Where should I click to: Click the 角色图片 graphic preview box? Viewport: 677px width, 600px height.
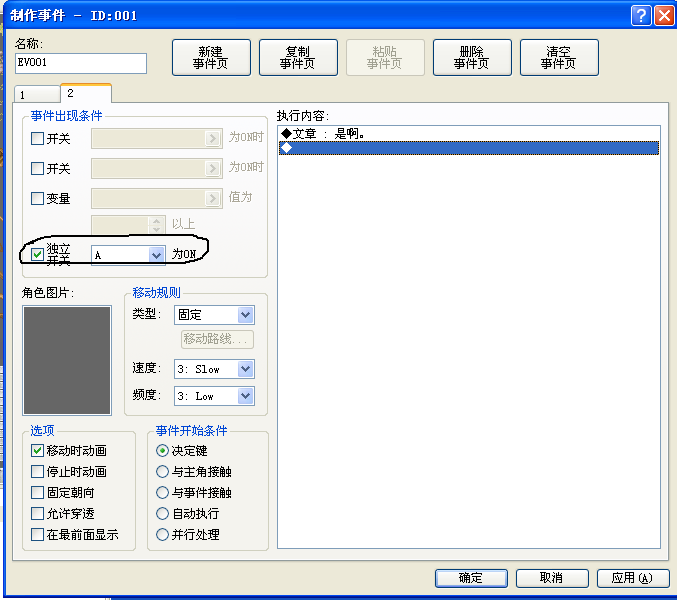[x=67, y=360]
